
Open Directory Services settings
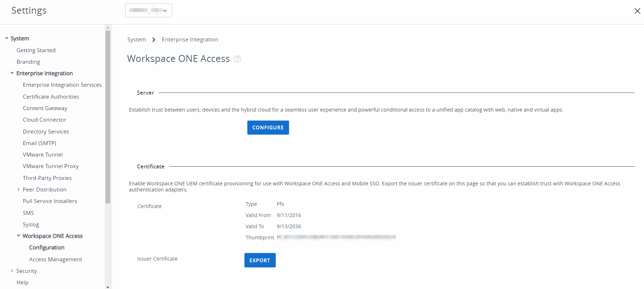[46, 132]
